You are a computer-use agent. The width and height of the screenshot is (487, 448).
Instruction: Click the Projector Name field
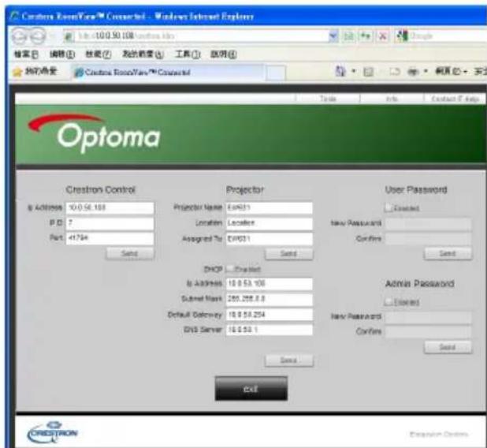(270, 207)
